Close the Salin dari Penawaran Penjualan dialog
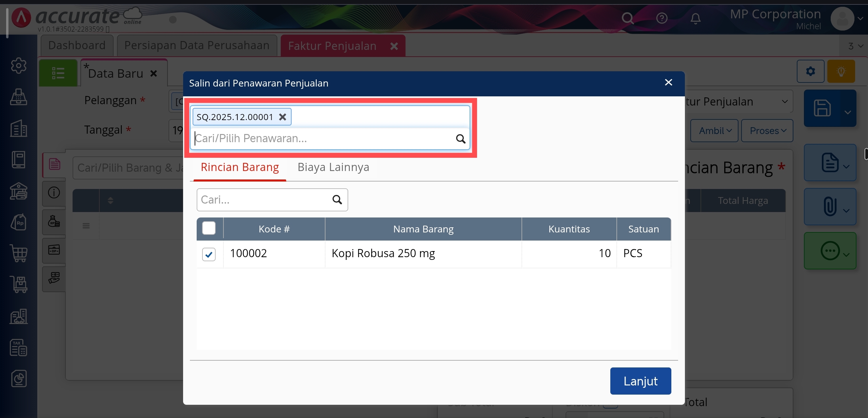The height and width of the screenshot is (418, 868). [668, 82]
